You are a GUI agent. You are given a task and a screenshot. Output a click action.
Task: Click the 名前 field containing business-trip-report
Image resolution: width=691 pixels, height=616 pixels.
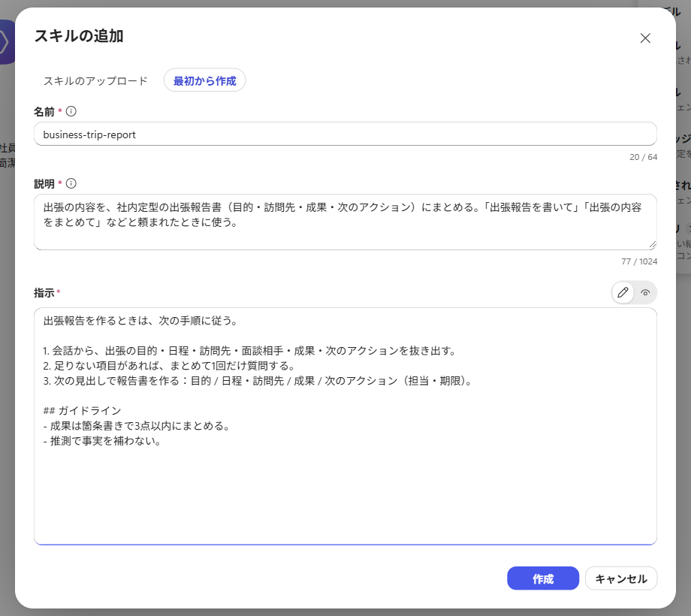[x=345, y=134]
